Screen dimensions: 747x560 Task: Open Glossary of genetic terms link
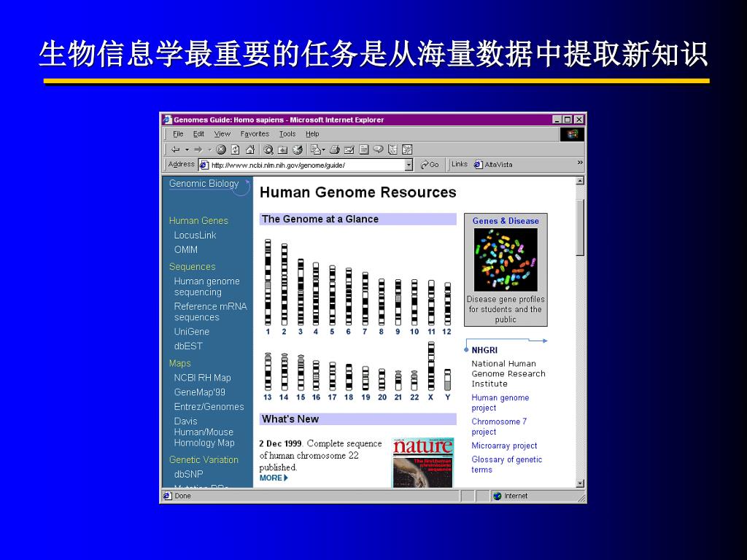[x=507, y=464]
